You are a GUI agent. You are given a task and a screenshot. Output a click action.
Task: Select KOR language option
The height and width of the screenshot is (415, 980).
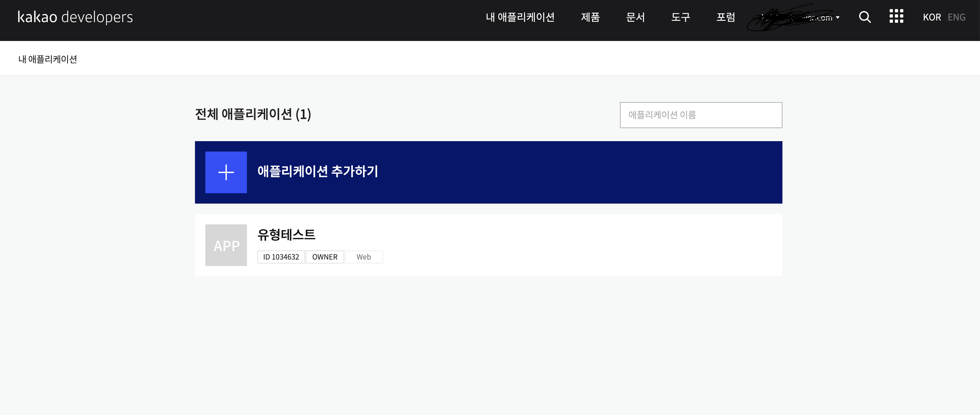point(932,17)
